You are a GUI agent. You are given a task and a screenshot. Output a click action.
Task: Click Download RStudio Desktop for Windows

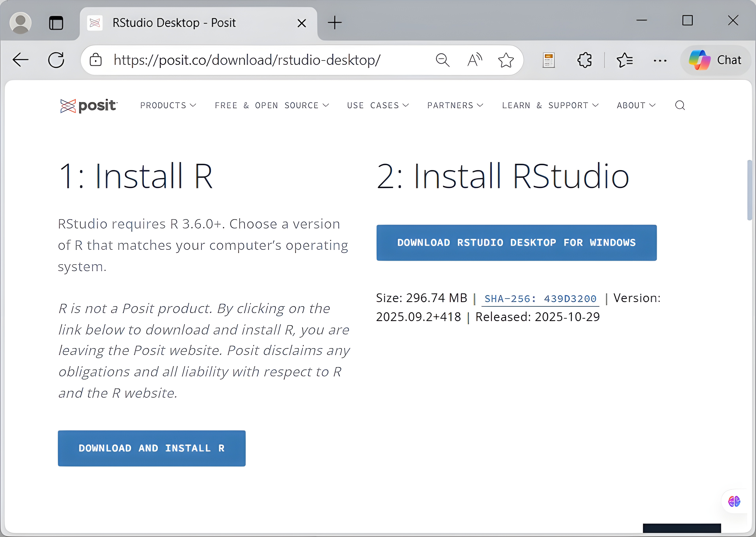[516, 243]
